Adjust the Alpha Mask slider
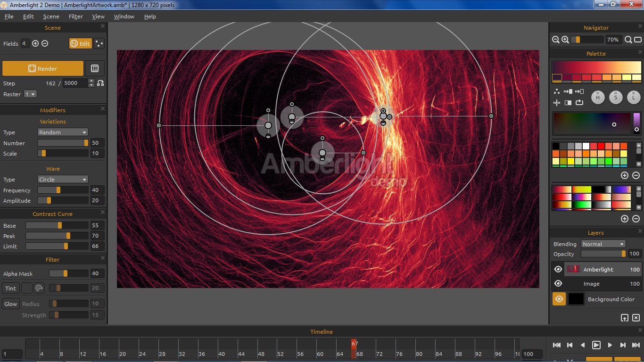This screenshot has width=644, height=362. click(x=69, y=273)
